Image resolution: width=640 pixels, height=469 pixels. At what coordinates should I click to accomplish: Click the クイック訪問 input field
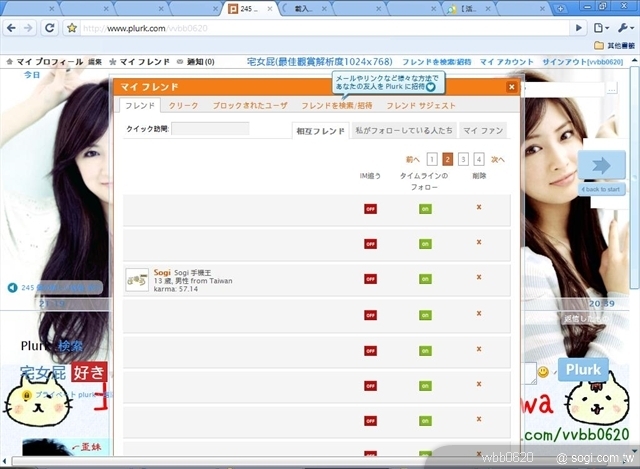point(210,129)
